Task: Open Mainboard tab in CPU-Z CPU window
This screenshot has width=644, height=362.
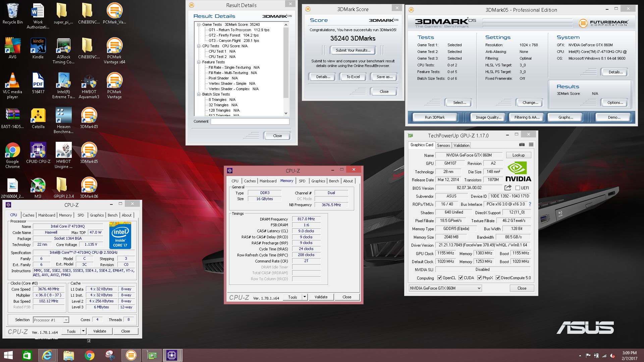Action: (47, 215)
